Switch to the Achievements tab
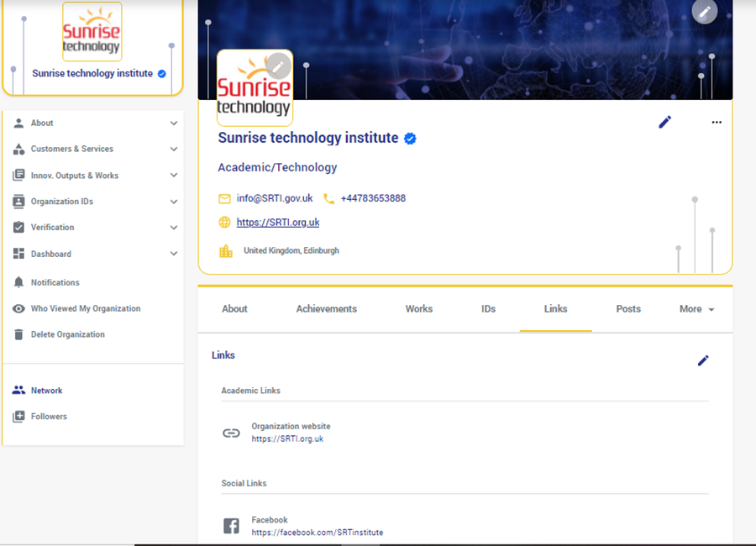Image resolution: width=756 pixels, height=546 pixels. click(326, 309)
